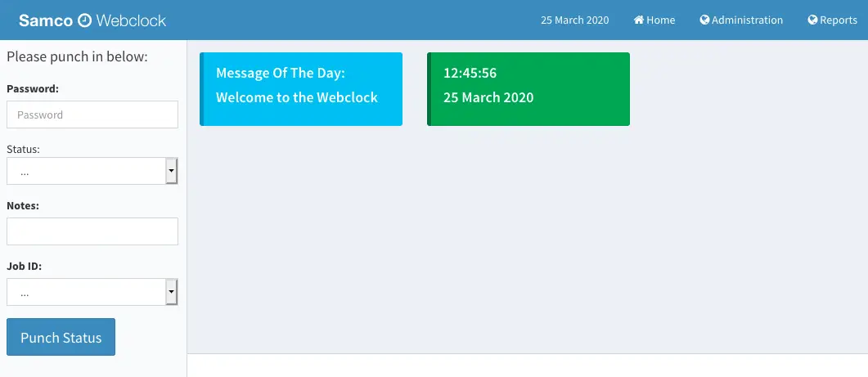The height and width of the screenshot is (377, 868).
Task: Click into the Notes text field
Action: (92, 231)
